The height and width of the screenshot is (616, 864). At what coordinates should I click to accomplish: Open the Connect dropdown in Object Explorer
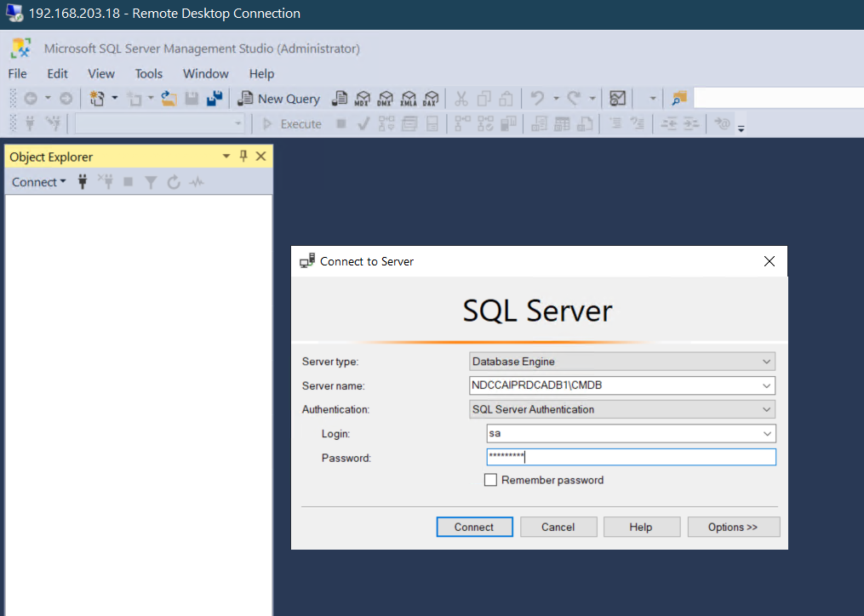pyautogui.click(x=39, y=182)
